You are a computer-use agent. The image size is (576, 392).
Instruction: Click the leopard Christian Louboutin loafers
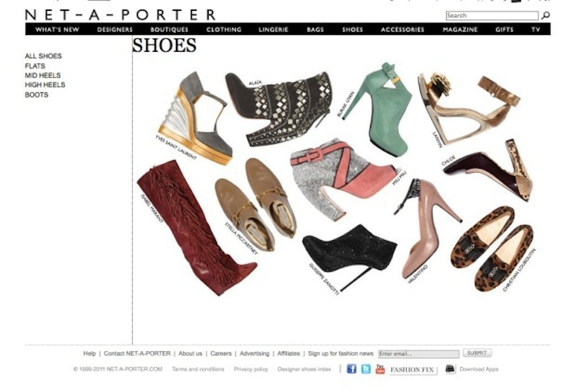pos(492,248)
